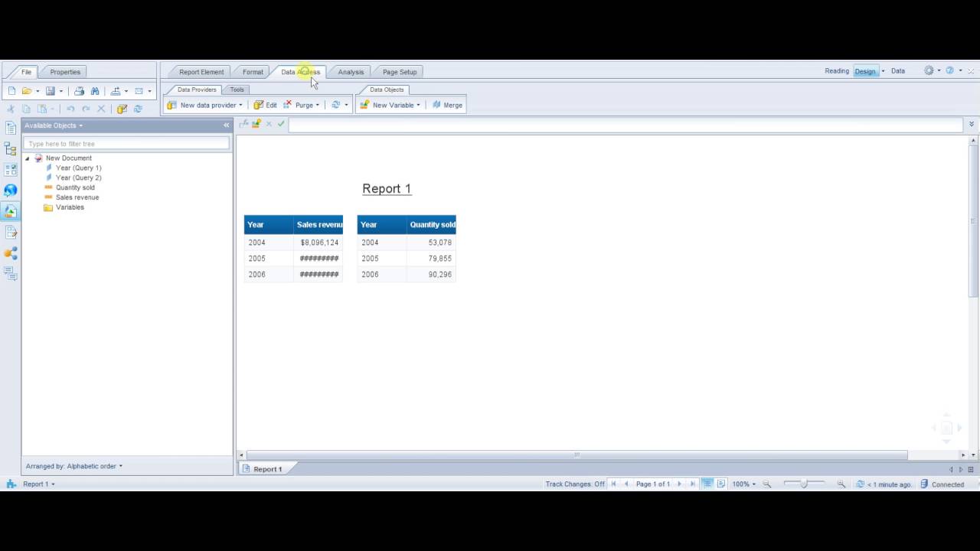Open the Shared Elements side panel icon
980x551 pixels.
[11, 253]
